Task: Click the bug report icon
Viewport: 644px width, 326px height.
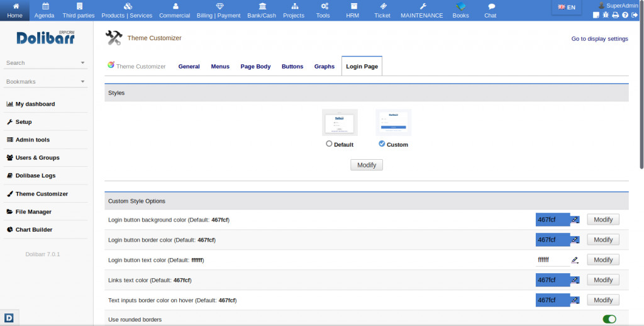Action: click(x=606, y=15)
